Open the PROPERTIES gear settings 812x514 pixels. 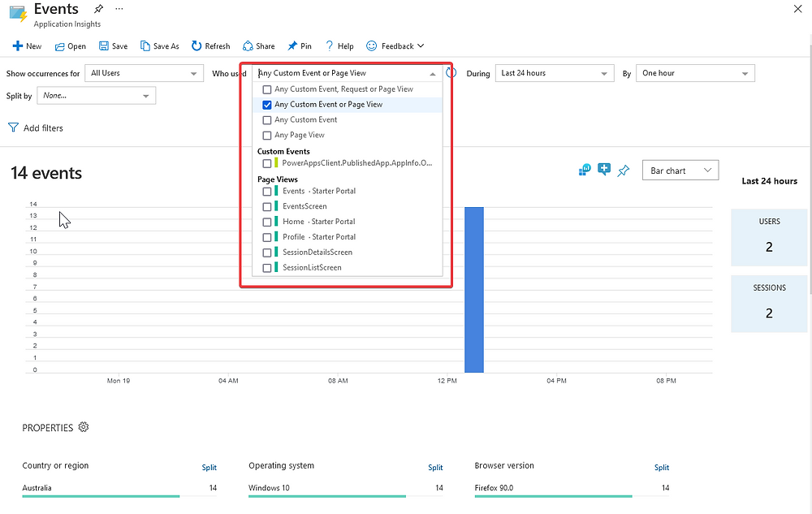84,427
